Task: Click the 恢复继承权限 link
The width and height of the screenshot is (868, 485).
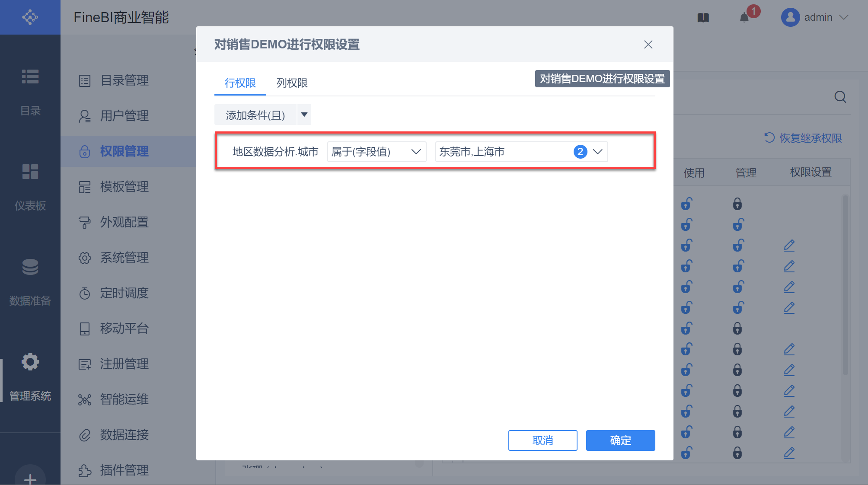Action: [803, 138]
